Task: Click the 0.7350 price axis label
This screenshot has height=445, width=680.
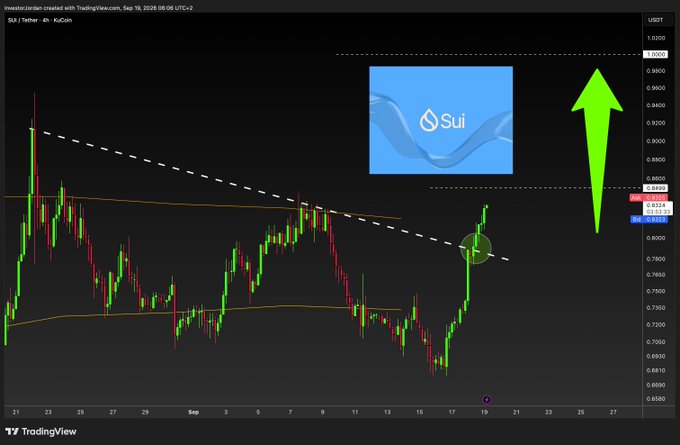Action: point(656,308)
